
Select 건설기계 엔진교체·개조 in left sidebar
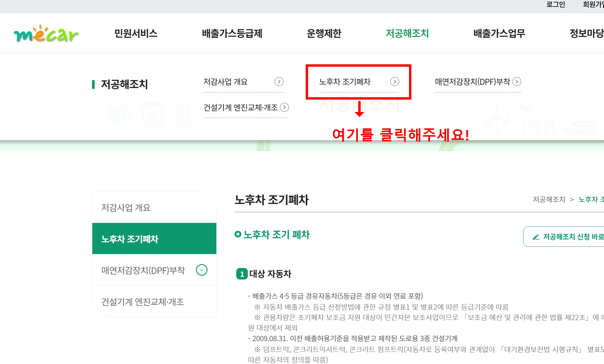(x=143, y=302)
